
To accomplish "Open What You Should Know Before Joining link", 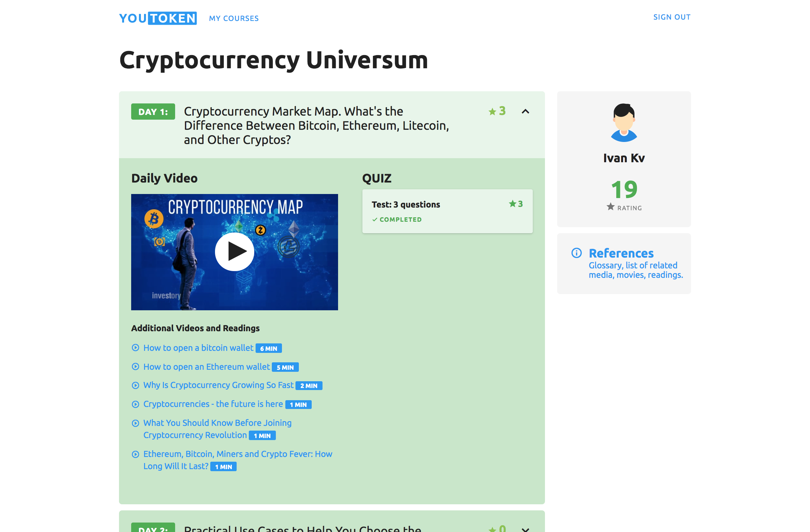I will pyautogui.click(x=217, y=423).
